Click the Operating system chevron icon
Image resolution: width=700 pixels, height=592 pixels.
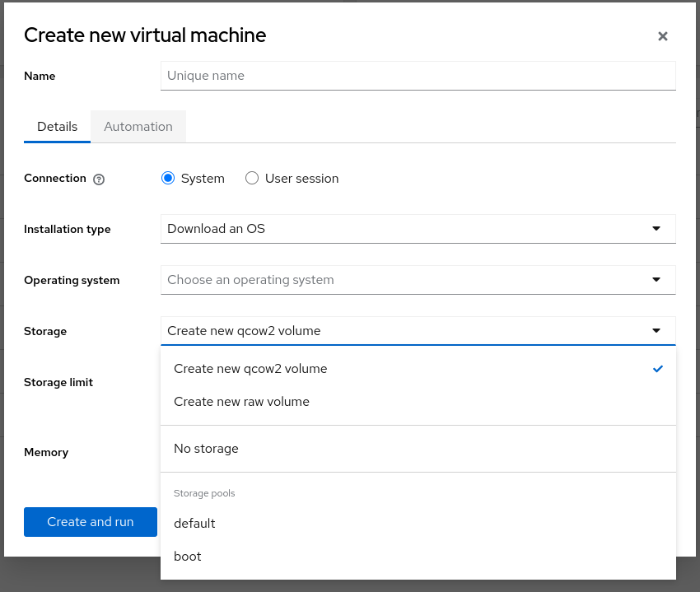pyautogui.click(x=656, y=280)
